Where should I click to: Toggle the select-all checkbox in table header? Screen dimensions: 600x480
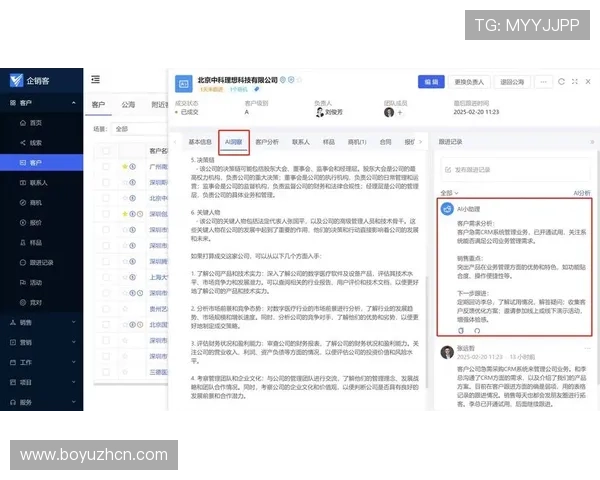tap(106, 151)
